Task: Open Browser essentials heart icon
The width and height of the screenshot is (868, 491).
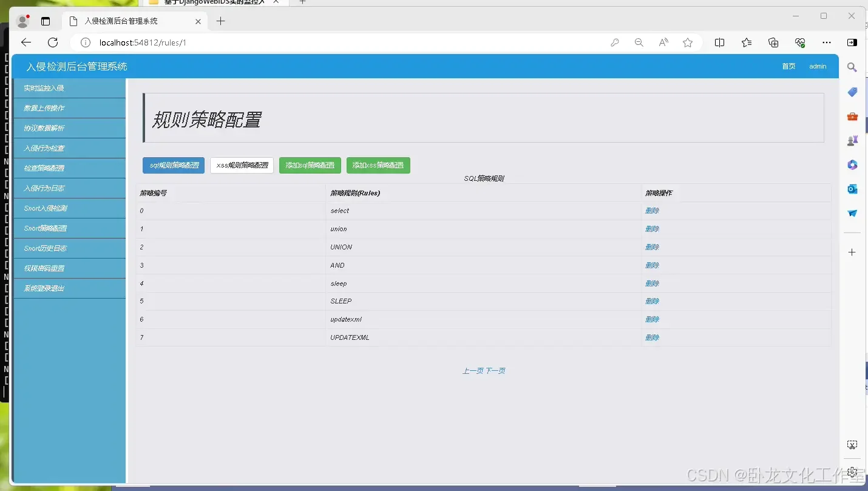Action: coord(800,42)
